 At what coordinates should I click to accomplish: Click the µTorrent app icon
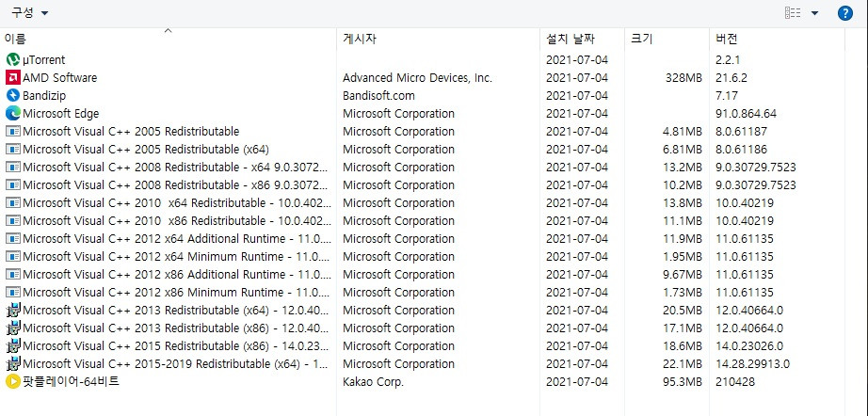[13, 59]
